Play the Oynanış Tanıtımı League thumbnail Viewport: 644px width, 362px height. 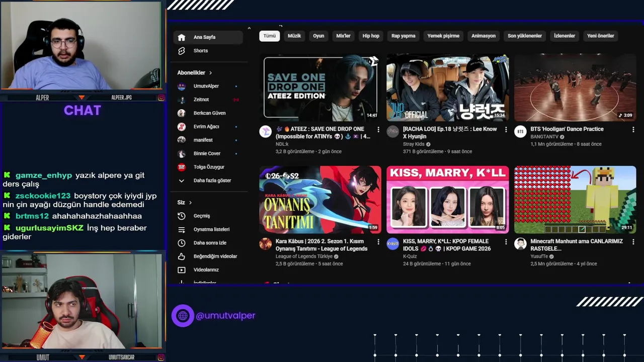(320, 200)
